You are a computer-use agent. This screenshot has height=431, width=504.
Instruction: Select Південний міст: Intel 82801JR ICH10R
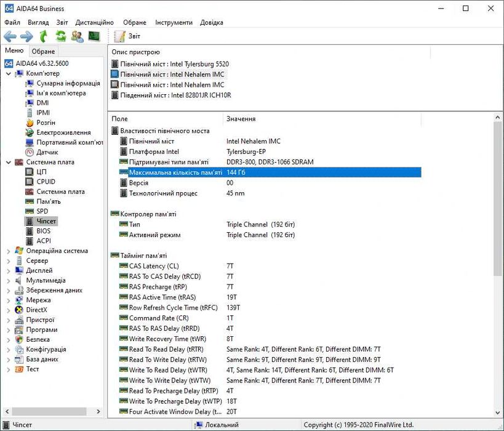pyautogui.click(x=170, y=95)
